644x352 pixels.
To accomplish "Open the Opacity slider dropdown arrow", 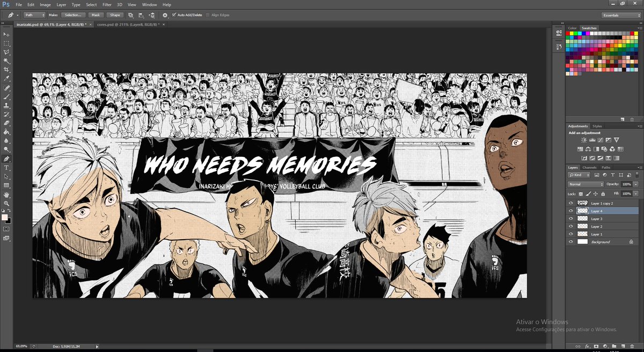I will coord(636,184).
